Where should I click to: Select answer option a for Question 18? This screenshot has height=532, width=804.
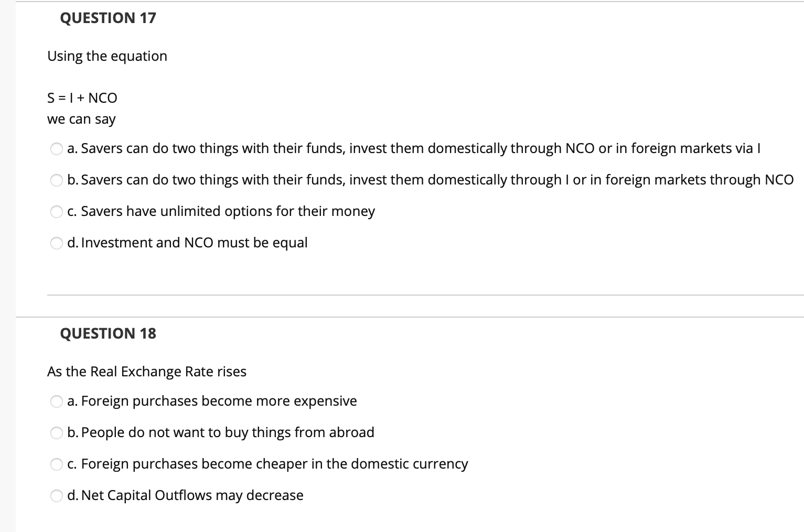tap(56, 401)
